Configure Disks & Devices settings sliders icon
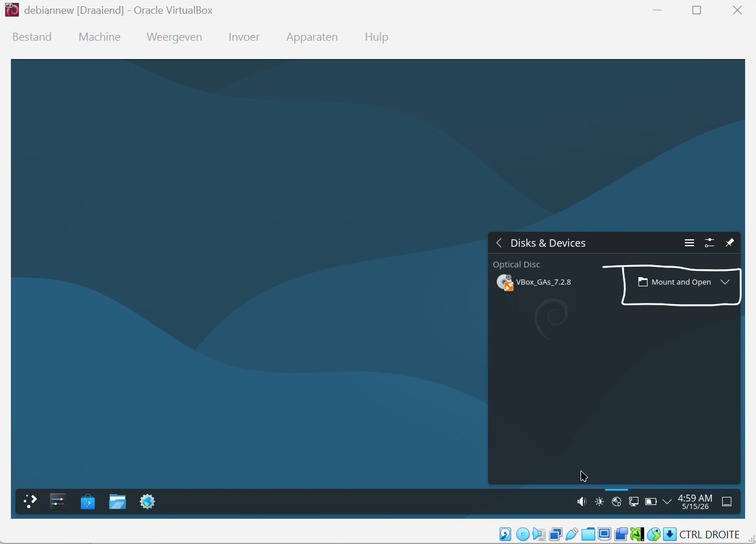 [710, 243]
